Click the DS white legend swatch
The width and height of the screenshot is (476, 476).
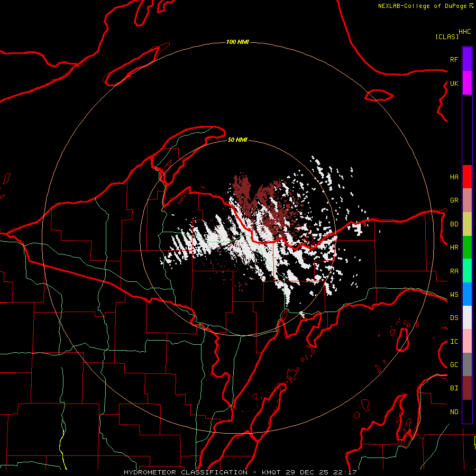point(467,317)
